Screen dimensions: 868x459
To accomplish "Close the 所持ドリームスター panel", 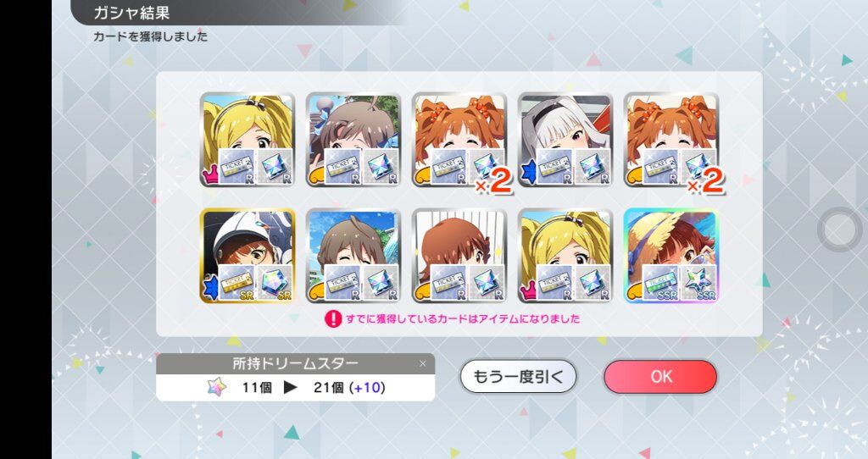I will (x=423, y=363).
